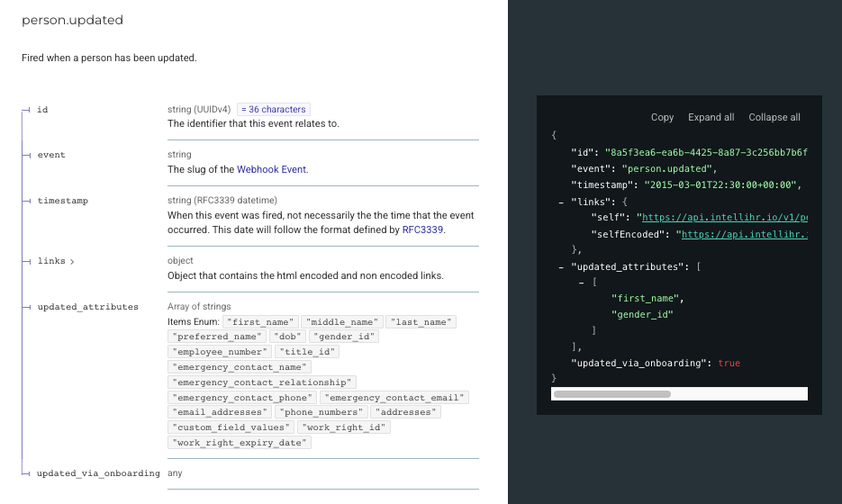Expand the links property chevron
The image size is (842, 504).
(72, 261)
